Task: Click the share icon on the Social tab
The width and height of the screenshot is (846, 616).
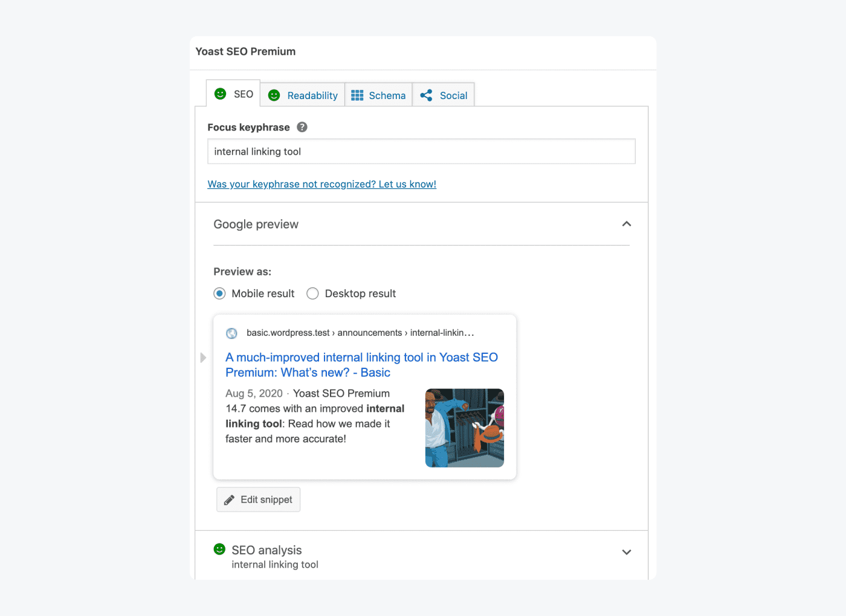Action: 426,95
